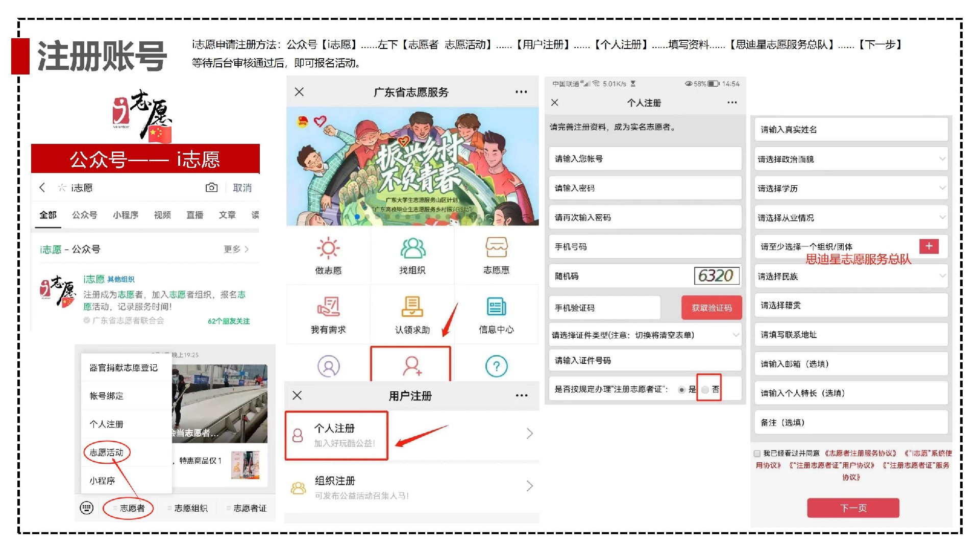
Task: Tap the blue question mark help icon
Action: click(x=496, y=366)
